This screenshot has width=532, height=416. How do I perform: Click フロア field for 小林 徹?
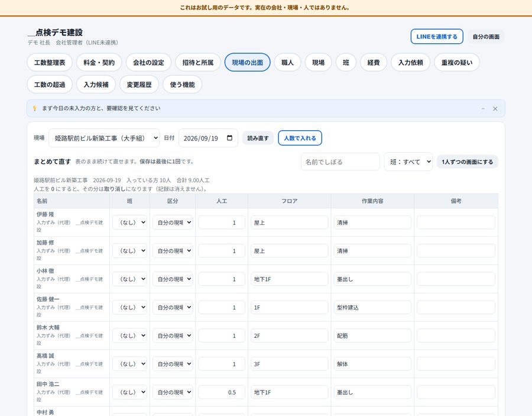click(x=290, y=279)
